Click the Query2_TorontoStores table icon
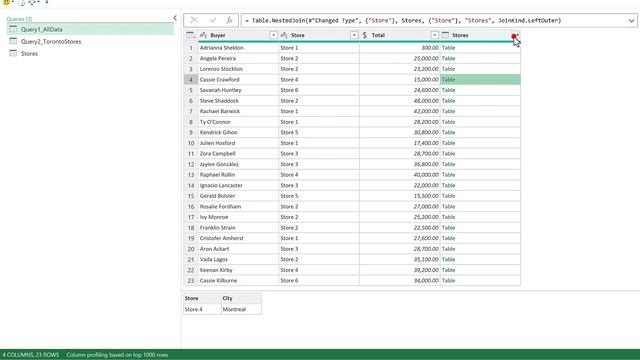The height and width of the screenshot is (360, 640). [x=13, y=41]
